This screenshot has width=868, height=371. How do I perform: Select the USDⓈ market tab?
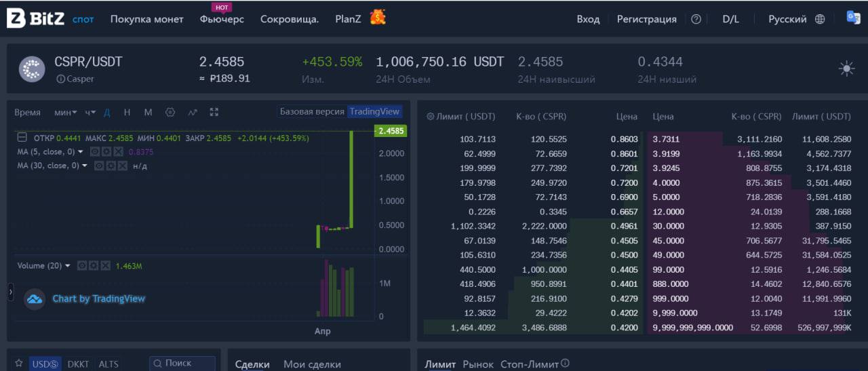[45, 364]
